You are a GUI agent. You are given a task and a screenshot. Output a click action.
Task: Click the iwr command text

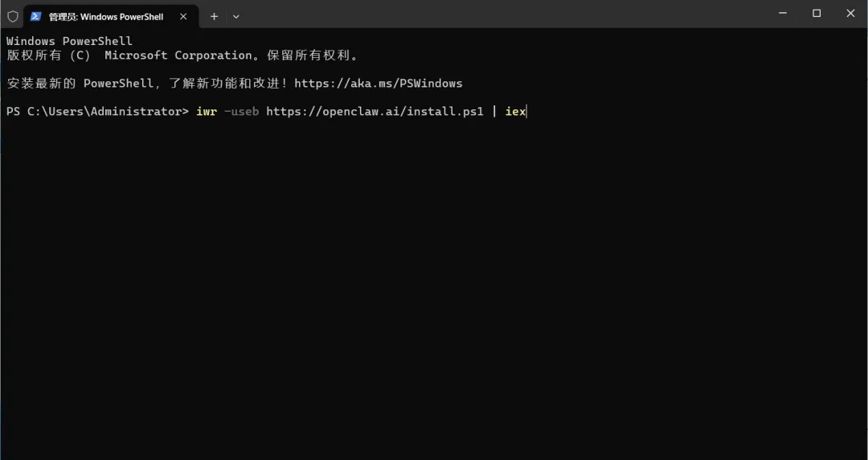[x=206, y=111]
